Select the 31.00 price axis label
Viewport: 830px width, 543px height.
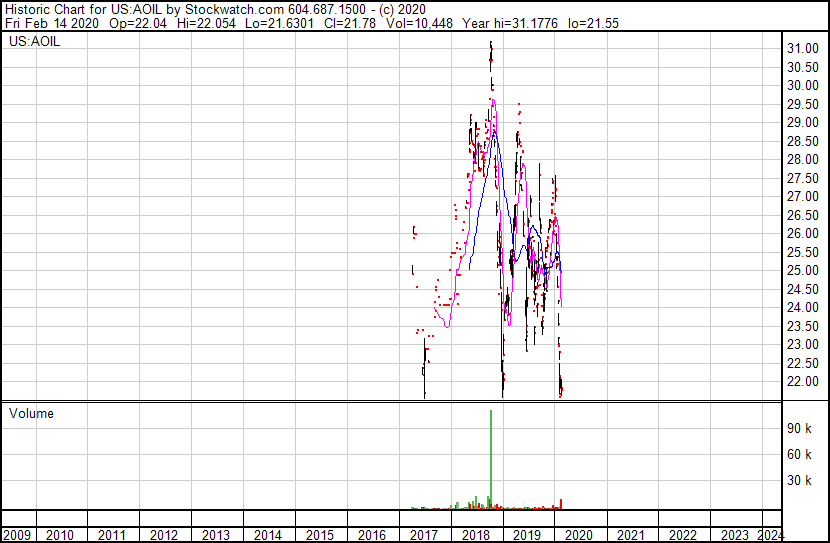pos(805,49)
